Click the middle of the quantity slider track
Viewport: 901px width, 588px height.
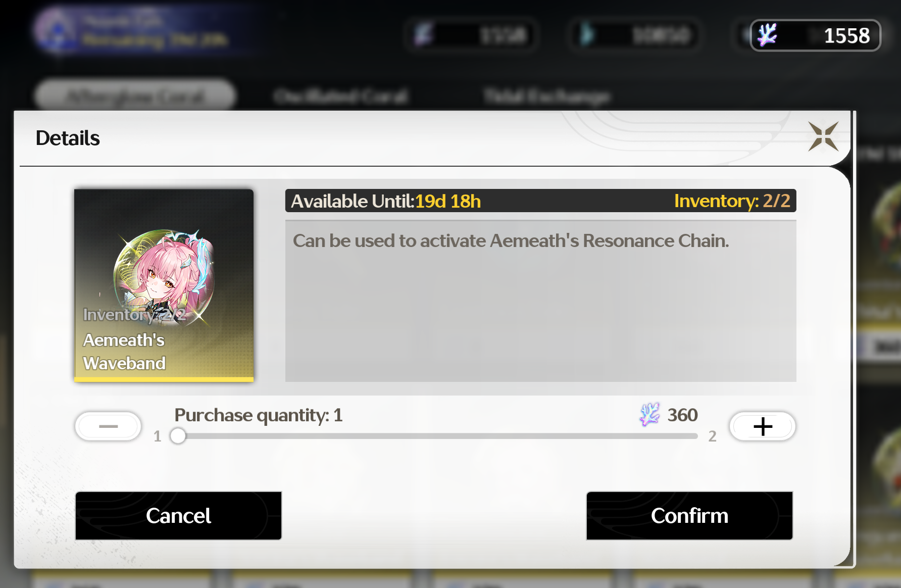(437, 435)
